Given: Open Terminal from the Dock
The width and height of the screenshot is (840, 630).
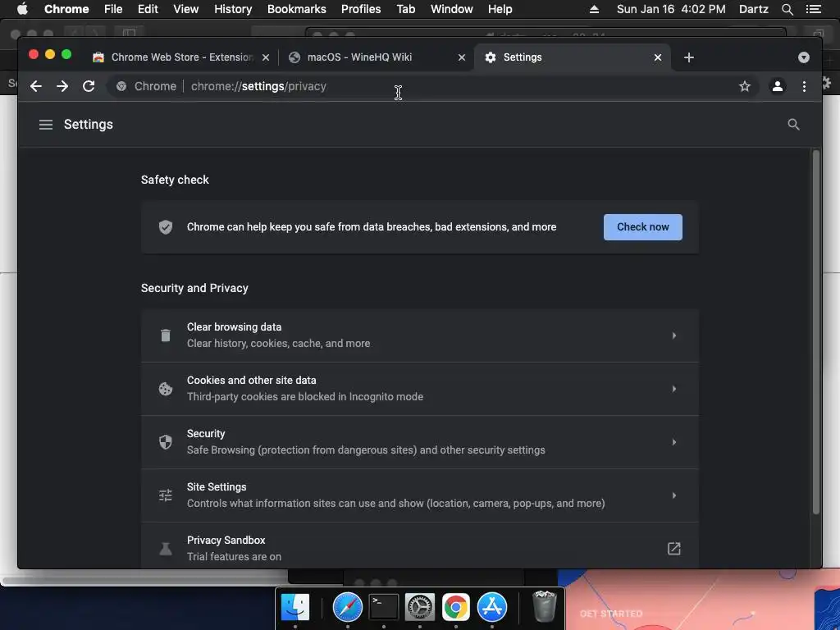Looking at the screenshot, I should pos(384,607).
